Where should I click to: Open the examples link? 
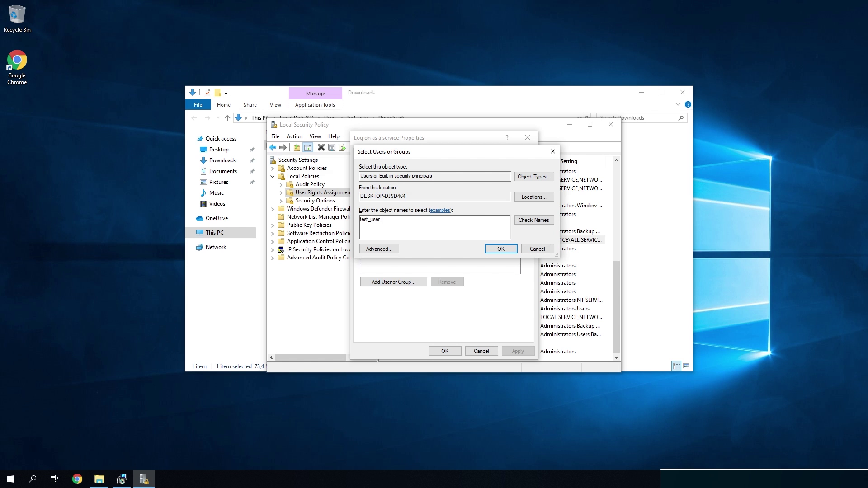click(440, 210)
